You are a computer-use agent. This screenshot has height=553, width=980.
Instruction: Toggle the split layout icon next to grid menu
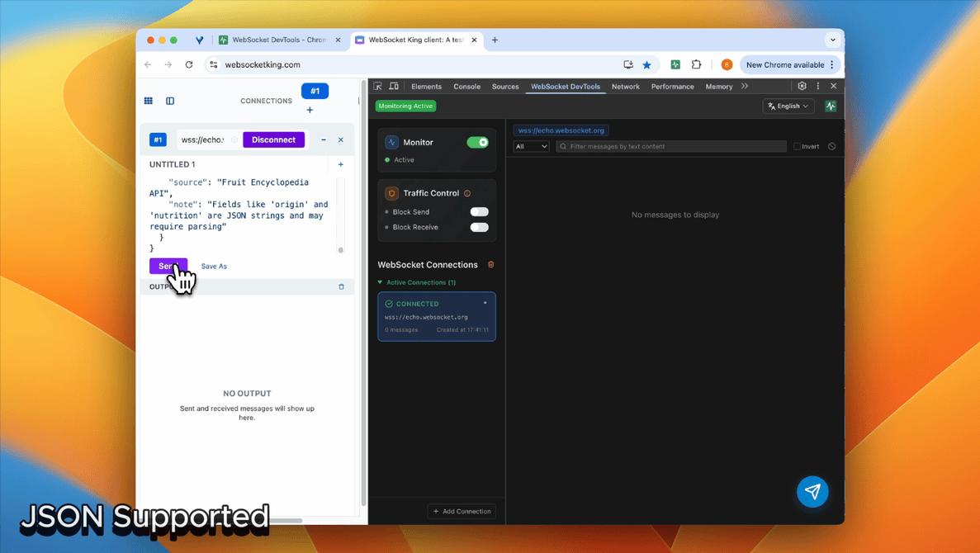point(170,100)
